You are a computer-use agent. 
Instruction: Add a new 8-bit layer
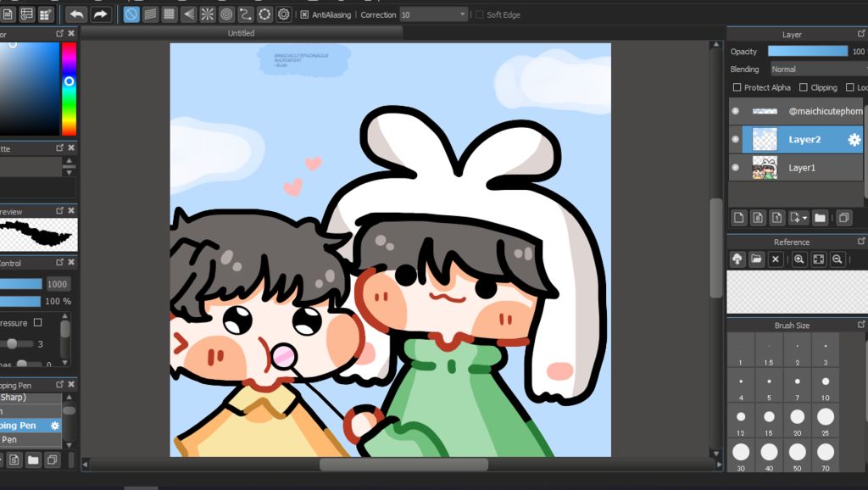[758, 218]
